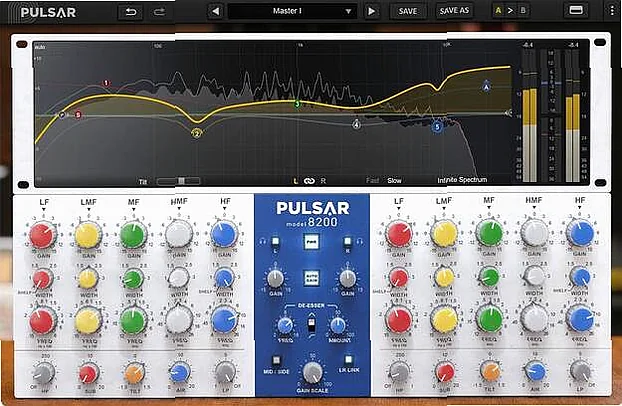The height and width of the screenshot is (406, 622).
Task: Click left-channel red LF GAIN knob
Action: tap(42, 235)
